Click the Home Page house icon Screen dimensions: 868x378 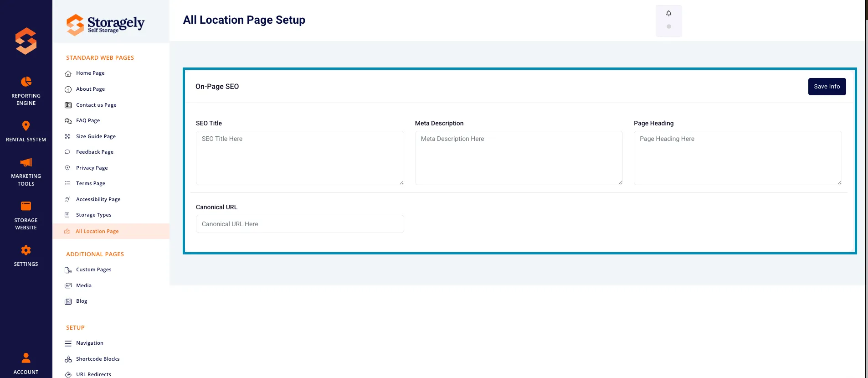[68, 73]
